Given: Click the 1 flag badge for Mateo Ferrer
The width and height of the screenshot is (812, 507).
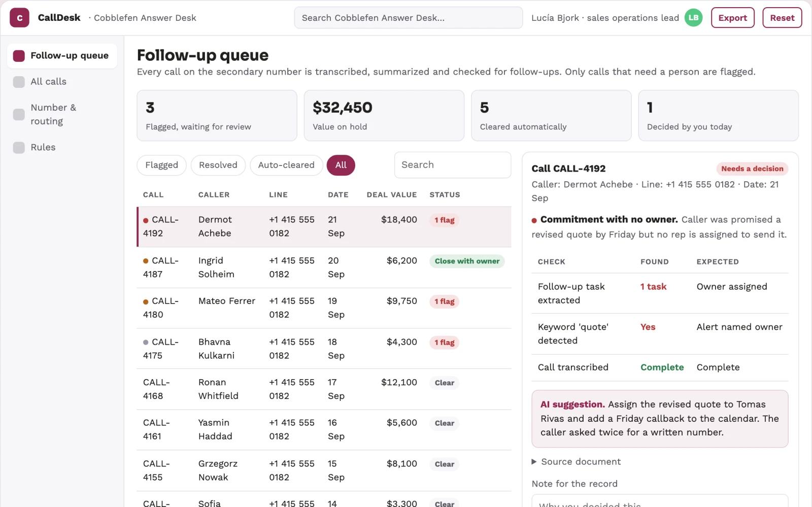Looking at the screenshot, I should pos(445,301).
